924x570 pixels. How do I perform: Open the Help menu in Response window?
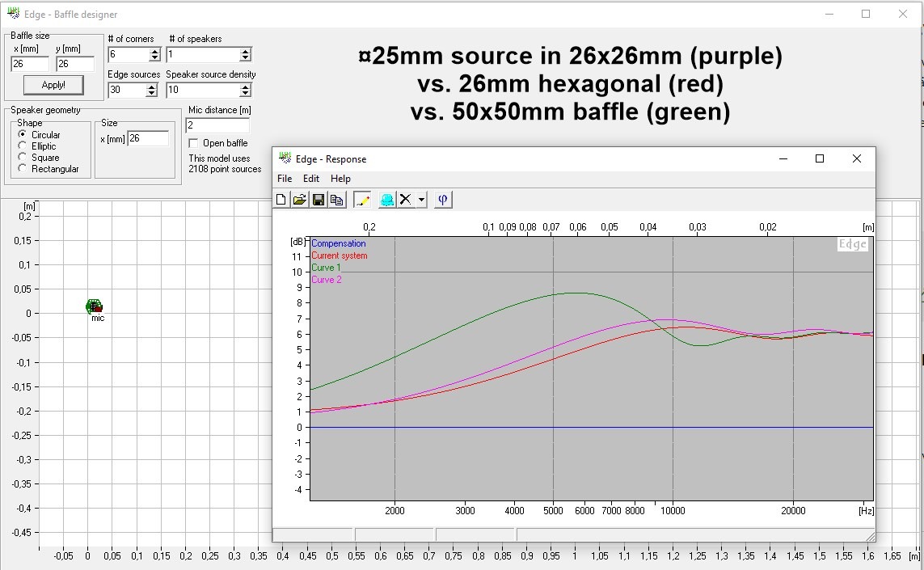tap(340, 179)
